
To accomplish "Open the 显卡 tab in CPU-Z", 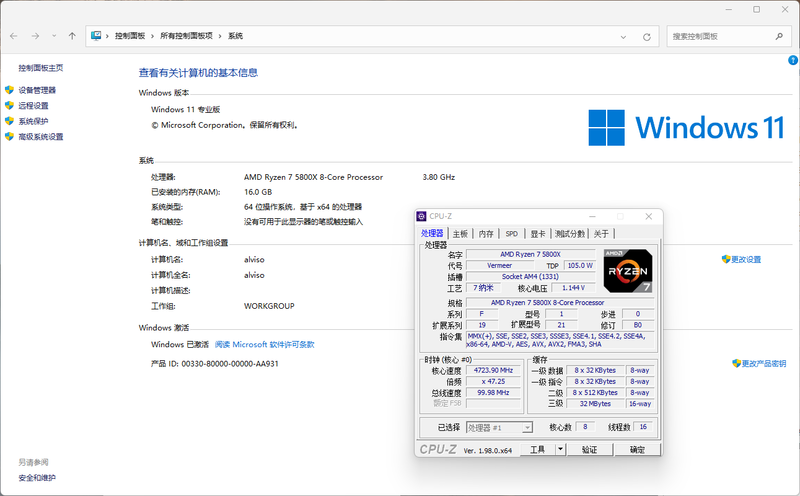I will tap(538, 234).
